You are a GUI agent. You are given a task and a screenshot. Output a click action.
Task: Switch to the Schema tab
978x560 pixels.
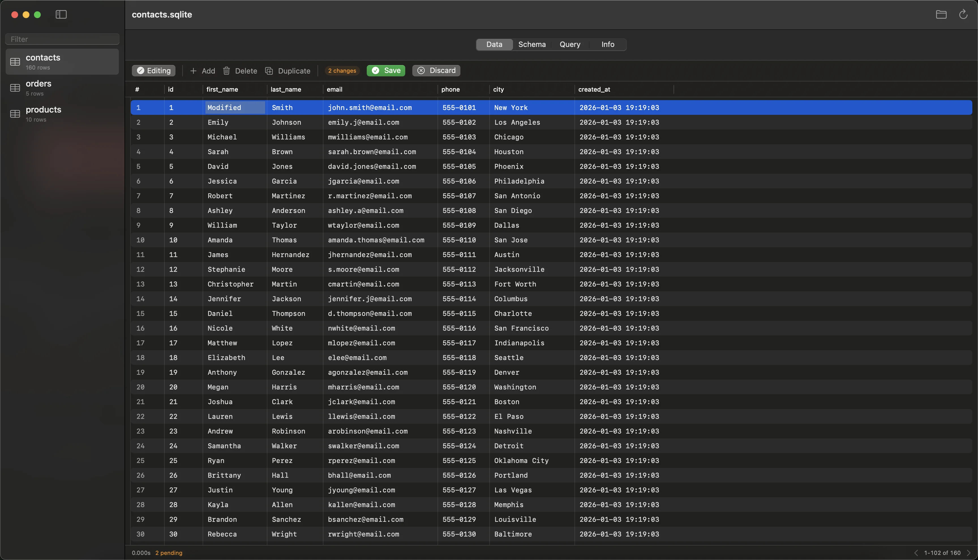tap(532, 44)
